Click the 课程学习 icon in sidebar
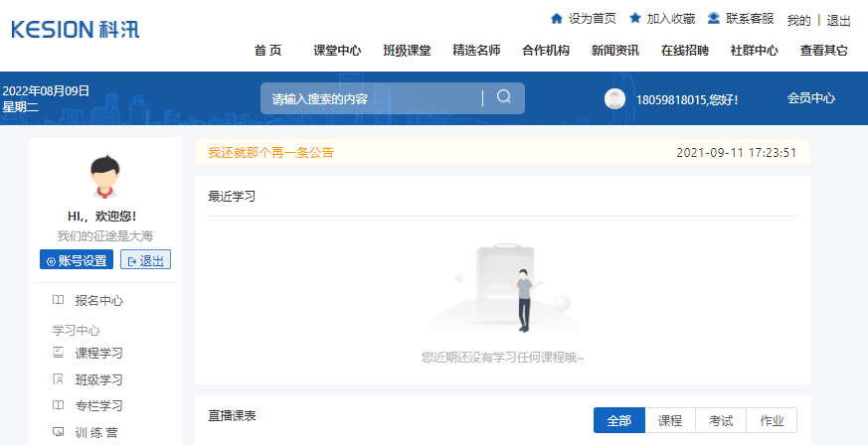The width and height of the screenshot is (868, 445). click(x=59, y=353)
